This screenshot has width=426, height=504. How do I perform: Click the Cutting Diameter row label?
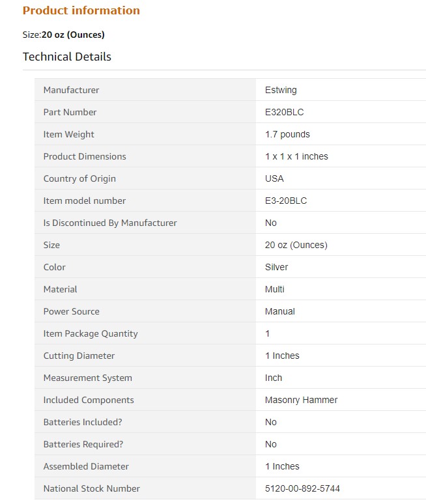[79, 356]
